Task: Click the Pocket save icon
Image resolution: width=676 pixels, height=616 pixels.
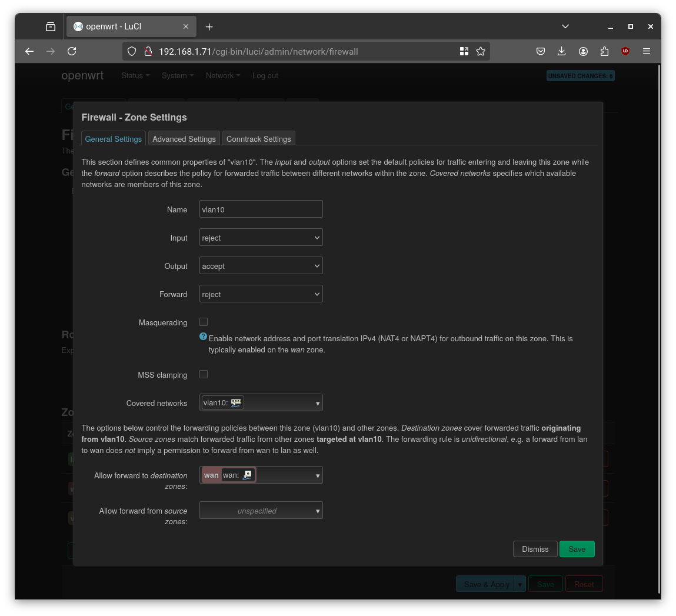Action: 541,51
